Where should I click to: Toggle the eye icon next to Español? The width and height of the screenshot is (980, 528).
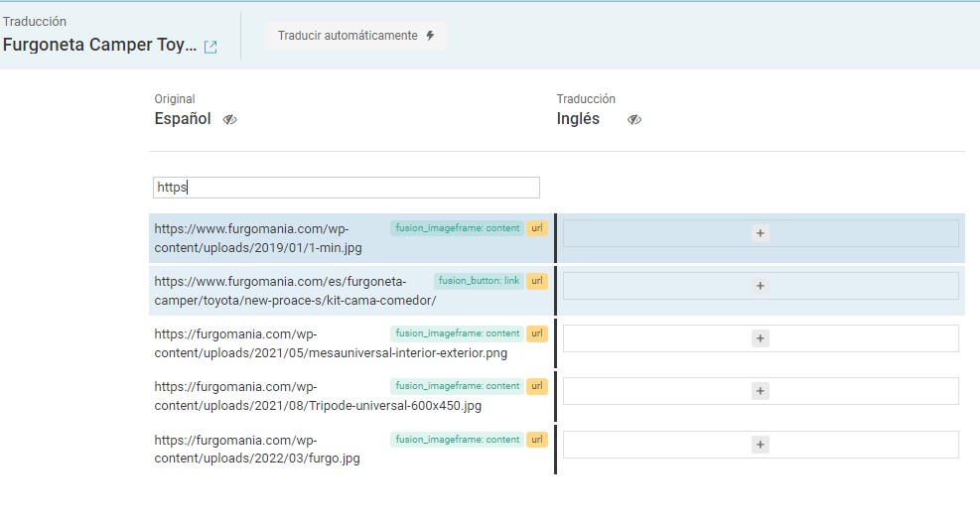point(229,119)
